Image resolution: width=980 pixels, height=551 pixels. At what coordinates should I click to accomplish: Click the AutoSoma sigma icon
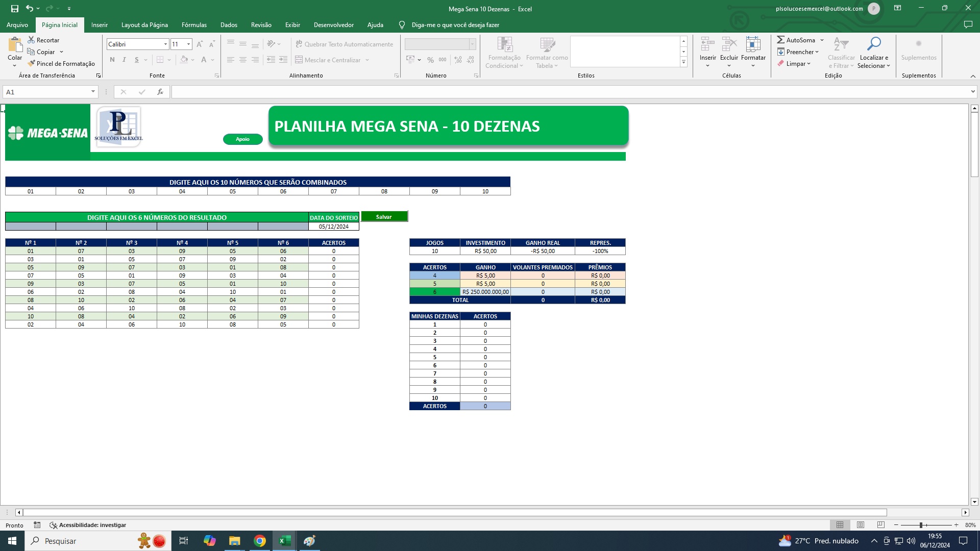[x=781, y=40]
